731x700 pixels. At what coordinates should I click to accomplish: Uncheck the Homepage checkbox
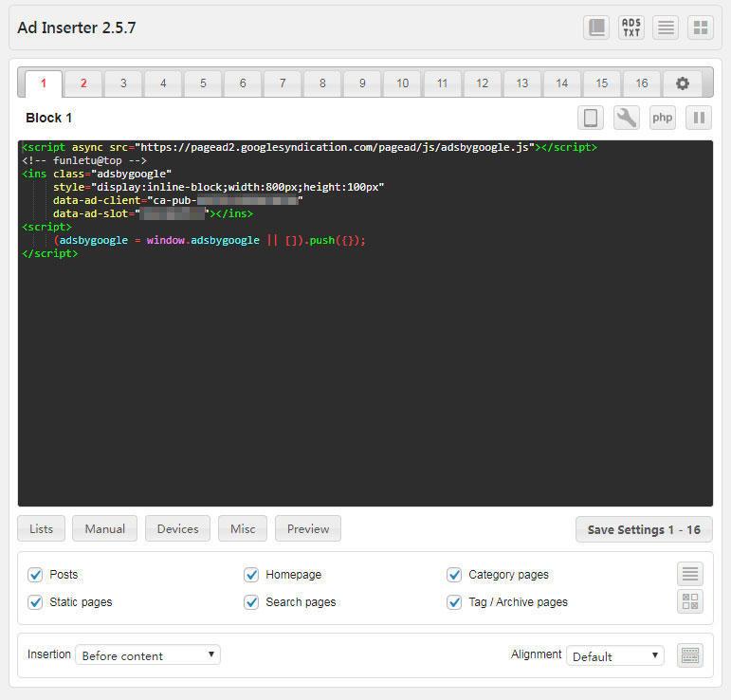click(251, 575)
